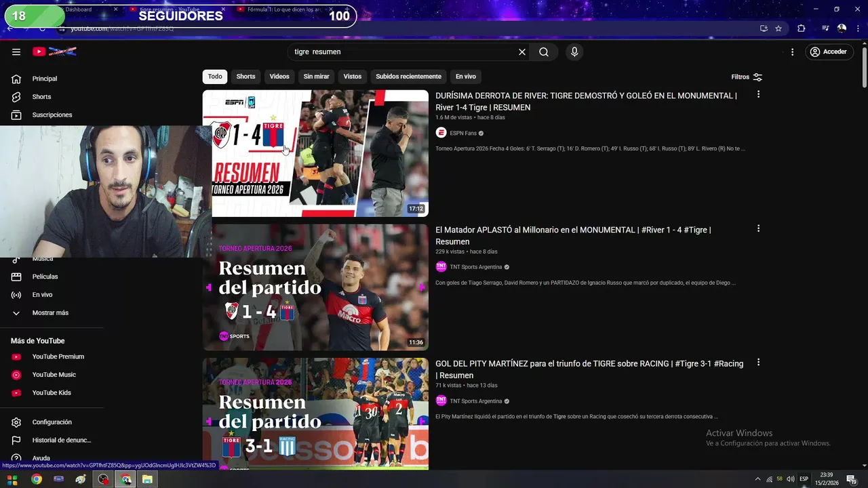Bookmark this page with the star icon
This screenshot has width=868, height=488.
coord(778,28)
